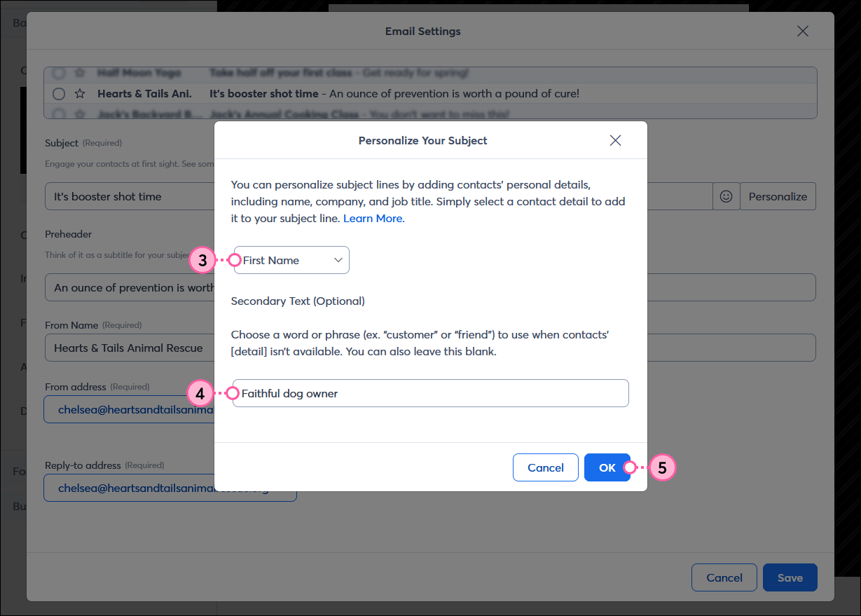Viewport: 861px width, 616px height.
Task: Open the emoji picker beside the subject field
Action: pyautogui.click(x=726, y=196)
